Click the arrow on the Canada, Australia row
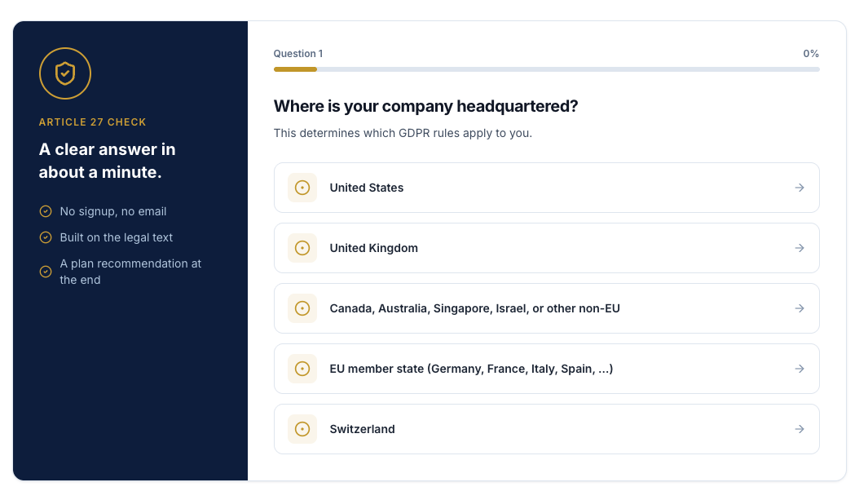This screenshot has width=868, height=500. coord(800,308)
